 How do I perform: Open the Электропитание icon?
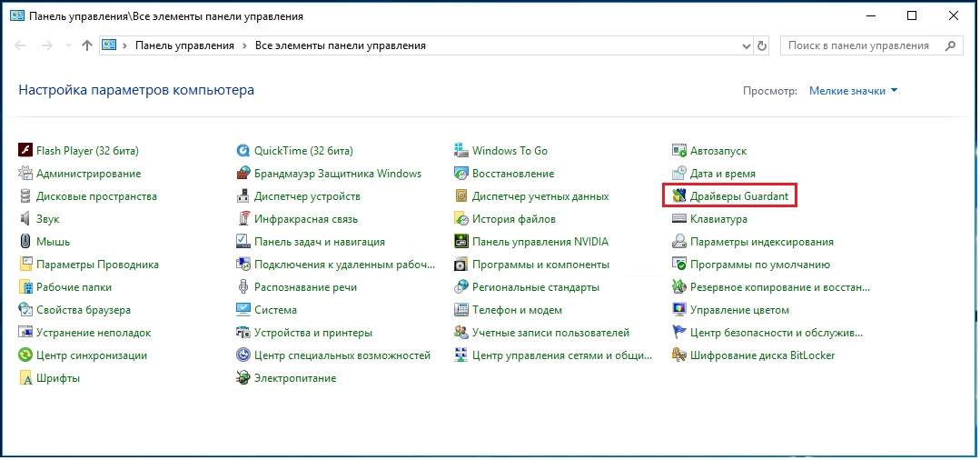tap(243, 378)
